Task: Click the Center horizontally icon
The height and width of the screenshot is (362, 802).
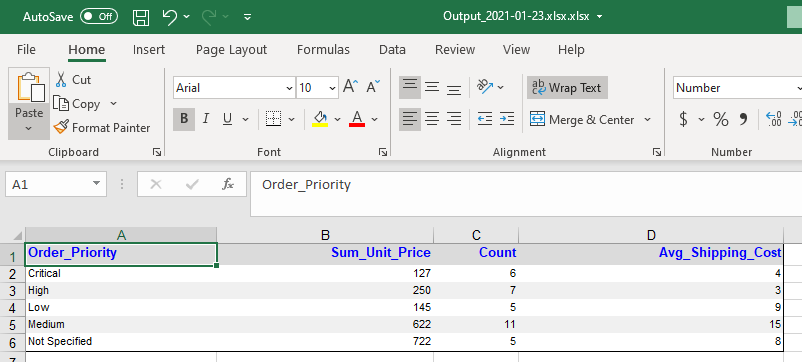Action: click(432, 120)
